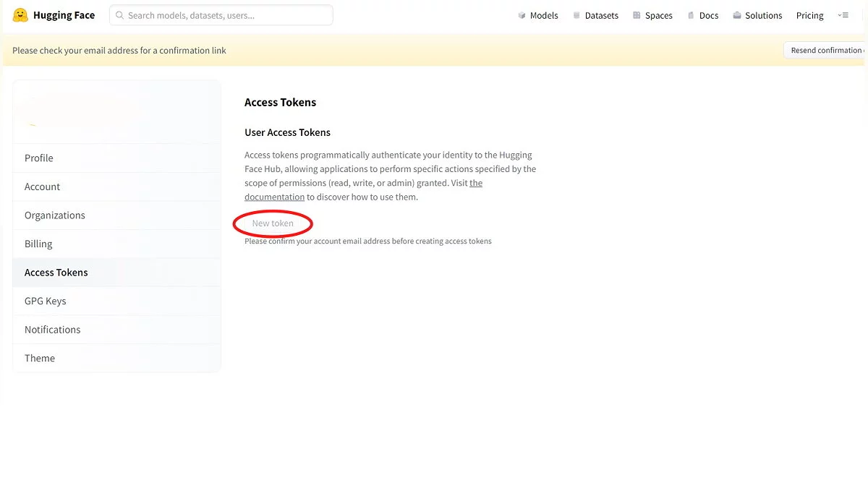
Task: Open the documentation link
Action: [274, 197]
